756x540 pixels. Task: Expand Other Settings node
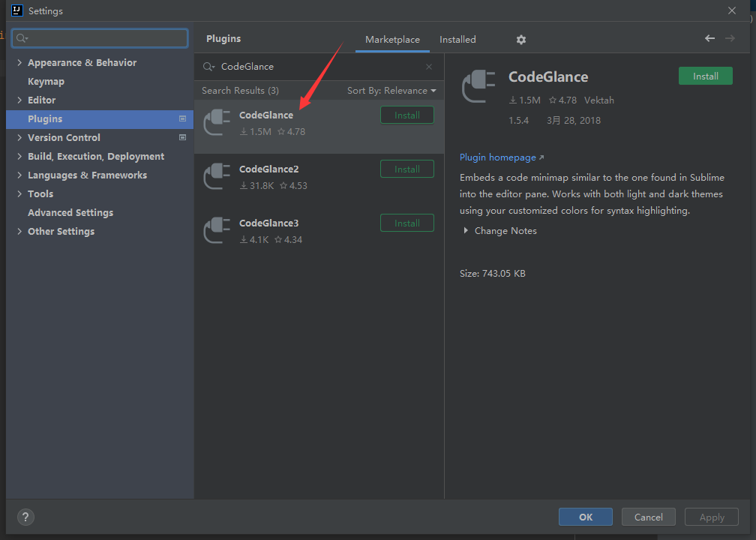pyautogui.click(x=19, y=232)
